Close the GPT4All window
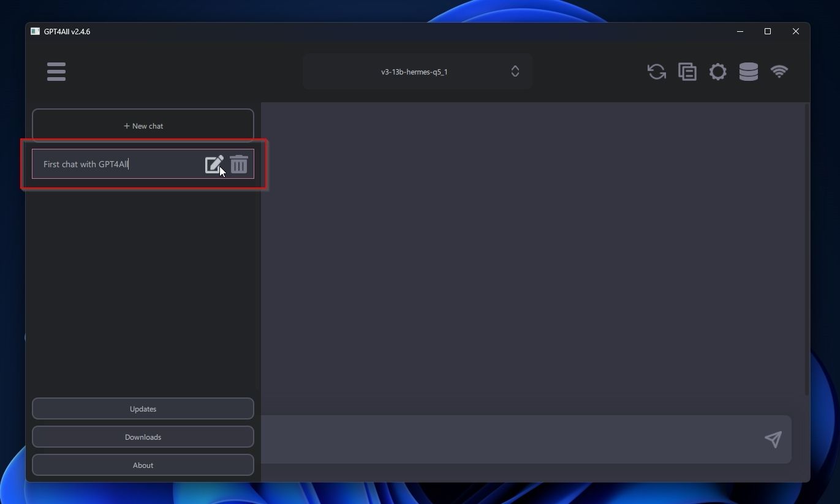The image size is (840, 504). (796, 32)
